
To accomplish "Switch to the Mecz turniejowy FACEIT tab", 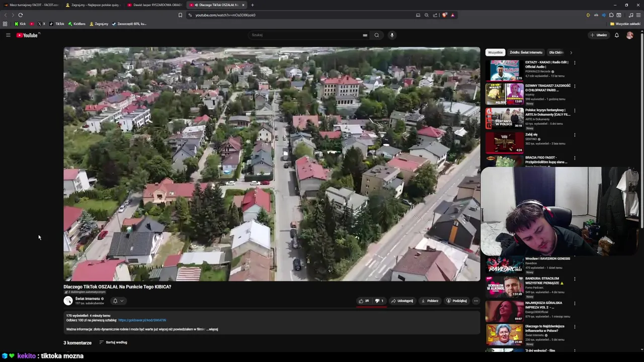I will [31, 5].
